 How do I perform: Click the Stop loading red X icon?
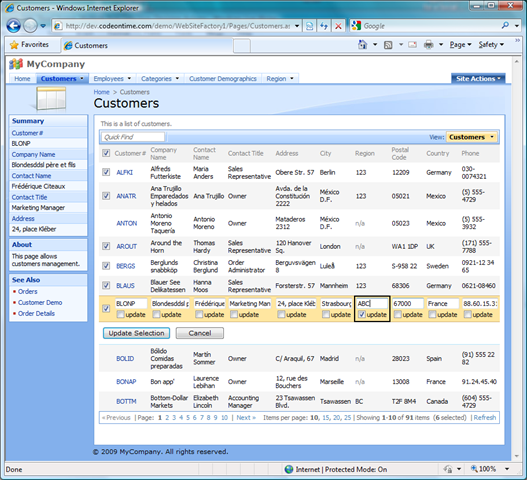tap(338, 26)
